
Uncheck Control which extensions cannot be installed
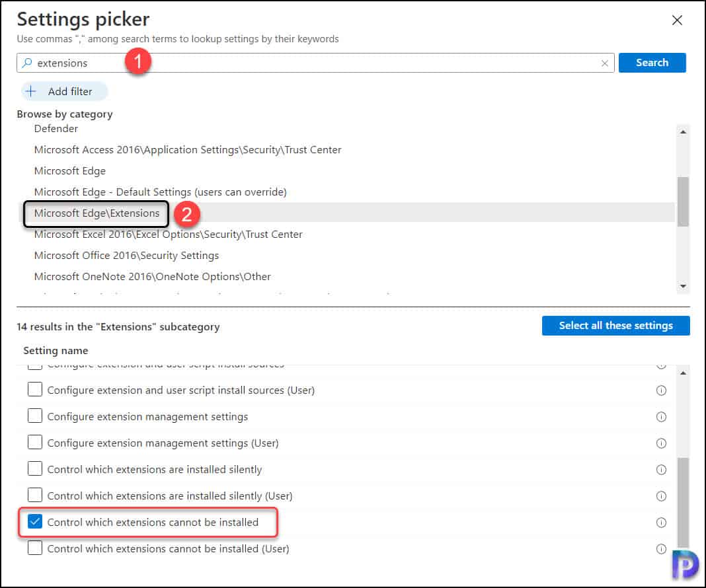tap(34, 521)
